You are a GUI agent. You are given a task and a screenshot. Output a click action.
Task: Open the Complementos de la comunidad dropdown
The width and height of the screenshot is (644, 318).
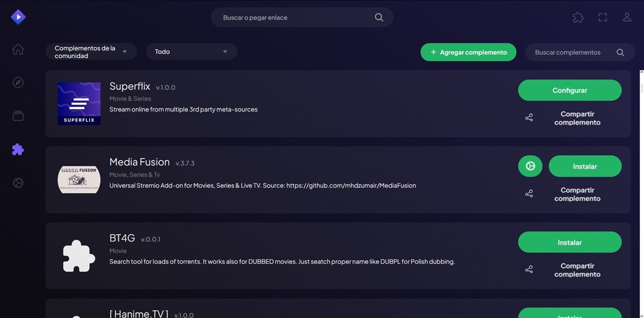tap(91, 52)
